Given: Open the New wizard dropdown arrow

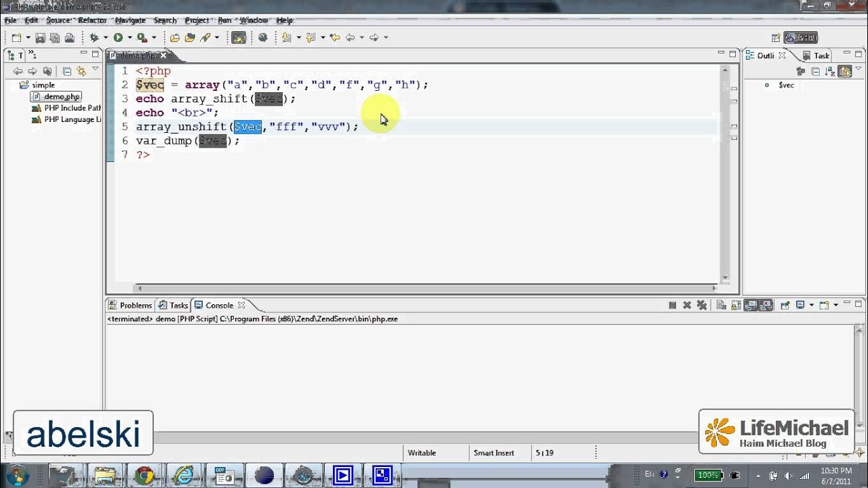Looking at the screenshot, I should 28,38.
